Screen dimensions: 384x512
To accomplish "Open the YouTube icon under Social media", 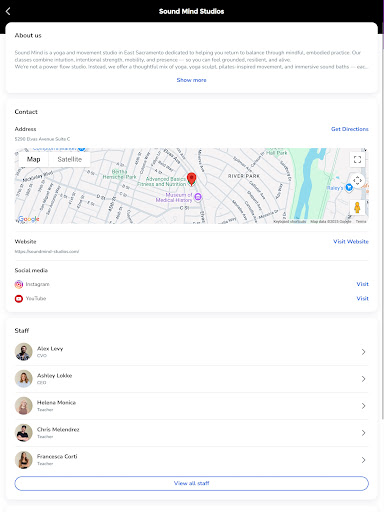I will (19, 299).
